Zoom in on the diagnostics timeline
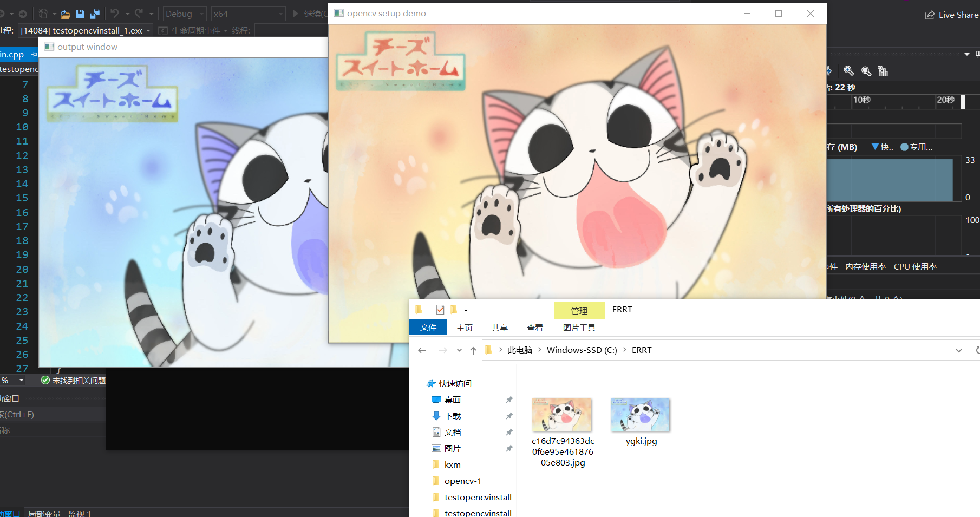The width and height of the screenshot is (980, 517). pyautogui.click(x=849, y=71)
